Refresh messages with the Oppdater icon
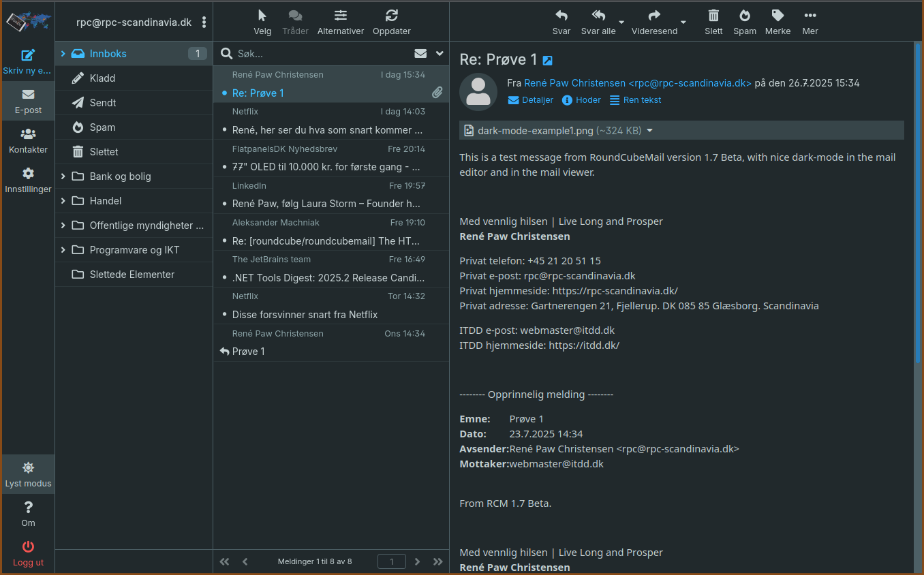 click(391, 21)
